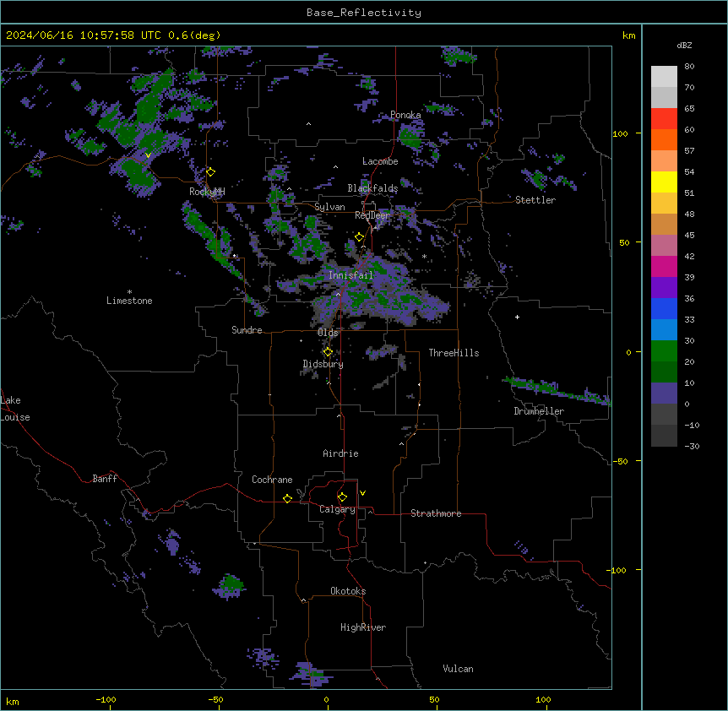
Task: Select the Sylvan label on map
Action: tap(329, 207)
